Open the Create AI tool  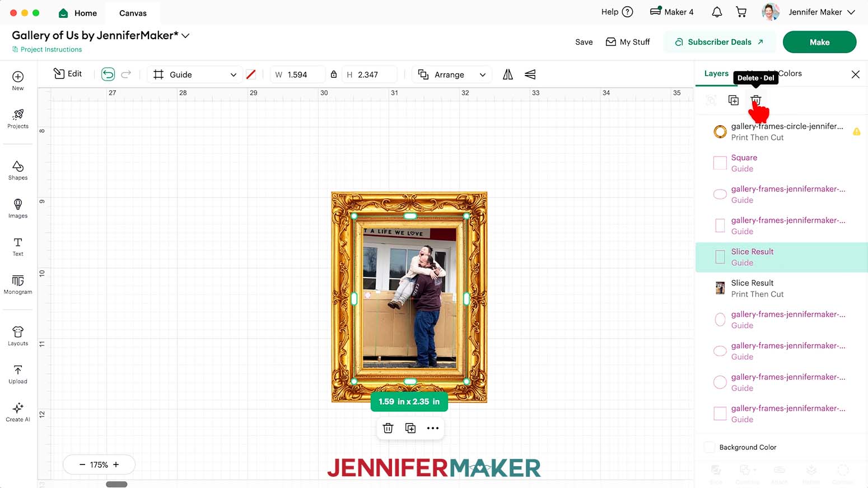pos(18,412)
